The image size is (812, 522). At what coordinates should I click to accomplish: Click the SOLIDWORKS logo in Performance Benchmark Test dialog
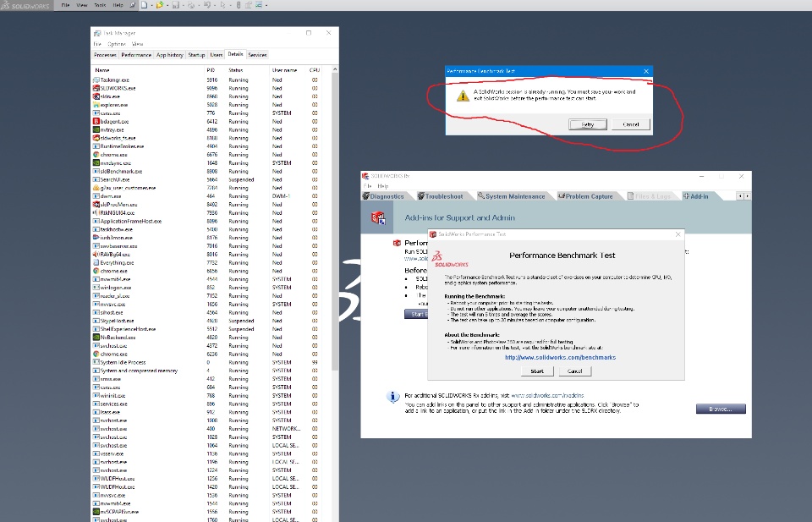(x=449, y=259)
